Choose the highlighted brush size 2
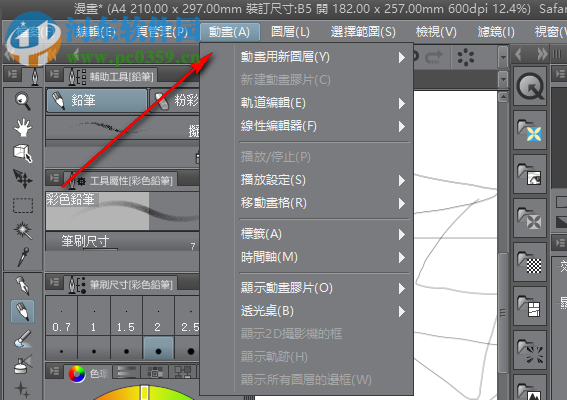Screen dimensions: 567x400 (x=158, y=348)
